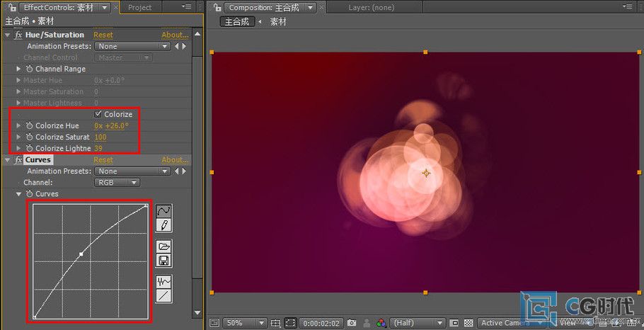644x330 pixels.
Task: Go to previous Hue/Saturation animation preset arrow
Action: 177,47
